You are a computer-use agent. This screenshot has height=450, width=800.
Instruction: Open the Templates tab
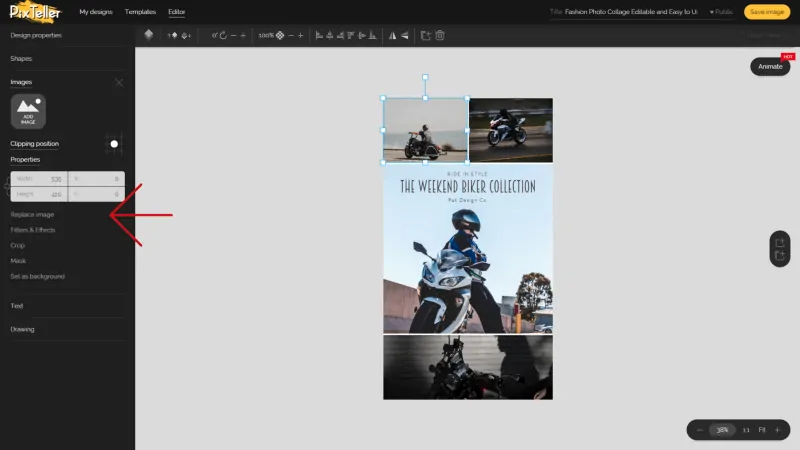140,12
